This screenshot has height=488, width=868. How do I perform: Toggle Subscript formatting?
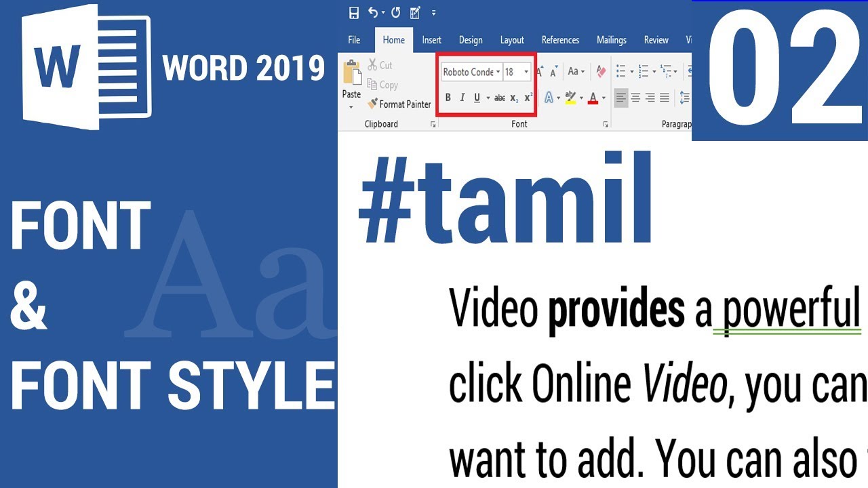click(x=514, y=98)
